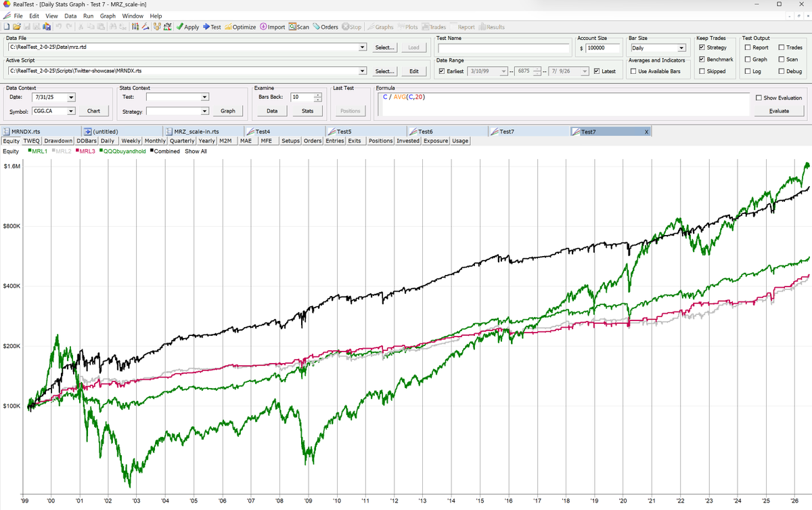Click the Import toolbar button
The height and width of the screenshot is (510, 812).
272,27
